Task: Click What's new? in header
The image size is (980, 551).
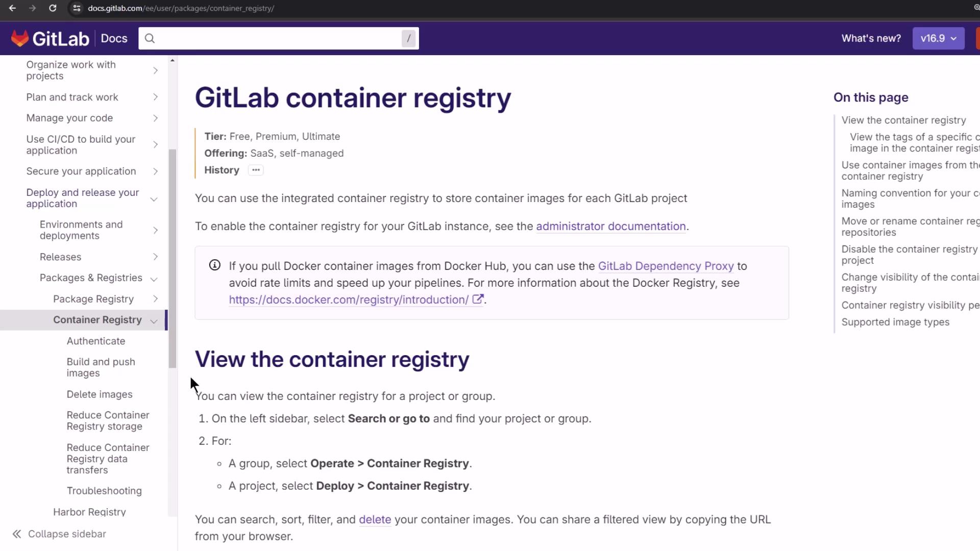Action: [x=871, y=38]
